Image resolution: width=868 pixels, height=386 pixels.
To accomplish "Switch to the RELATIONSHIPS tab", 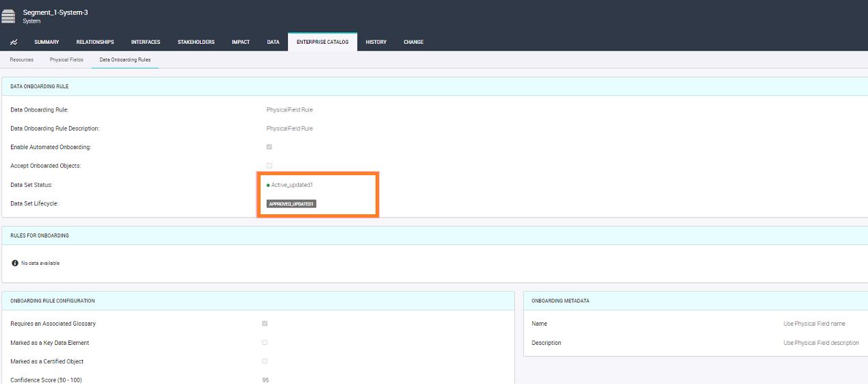I will coord(95,42).
